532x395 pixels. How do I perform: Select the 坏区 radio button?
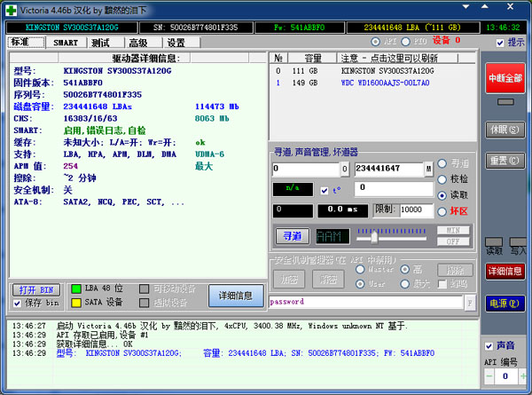(x=442, y=211)
